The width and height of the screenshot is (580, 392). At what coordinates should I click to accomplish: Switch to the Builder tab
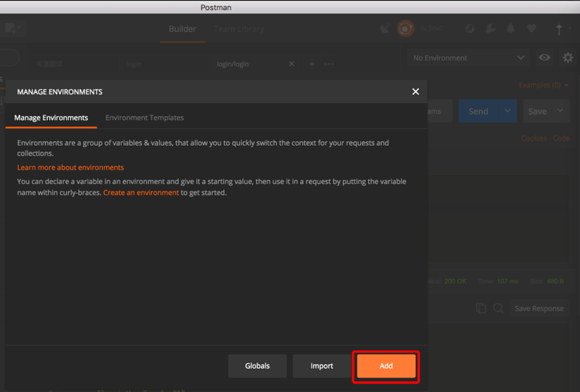pos(183,29)
